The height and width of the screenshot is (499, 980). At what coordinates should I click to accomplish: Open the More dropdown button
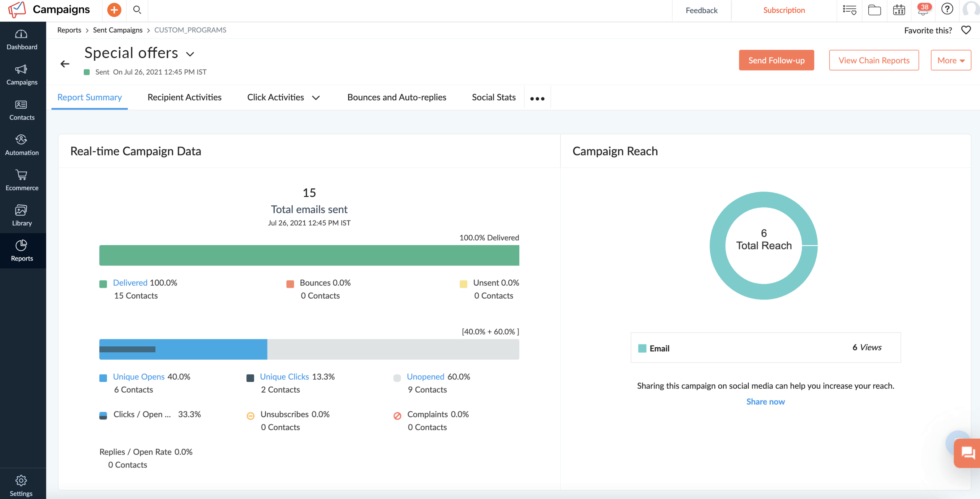click(x=951, y=60)
